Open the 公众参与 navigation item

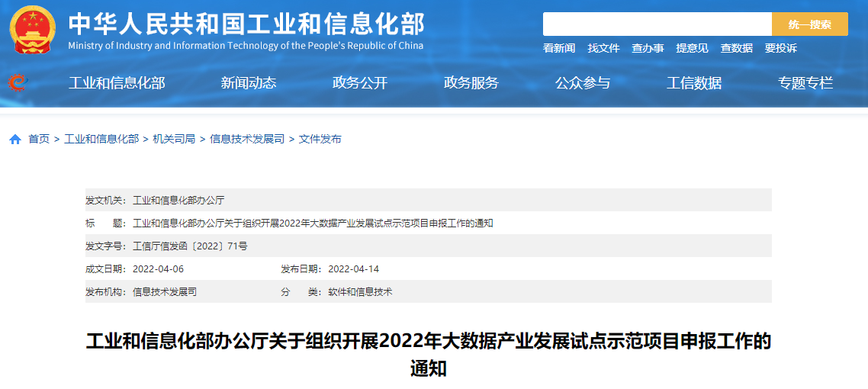click(x=583, y=83)
